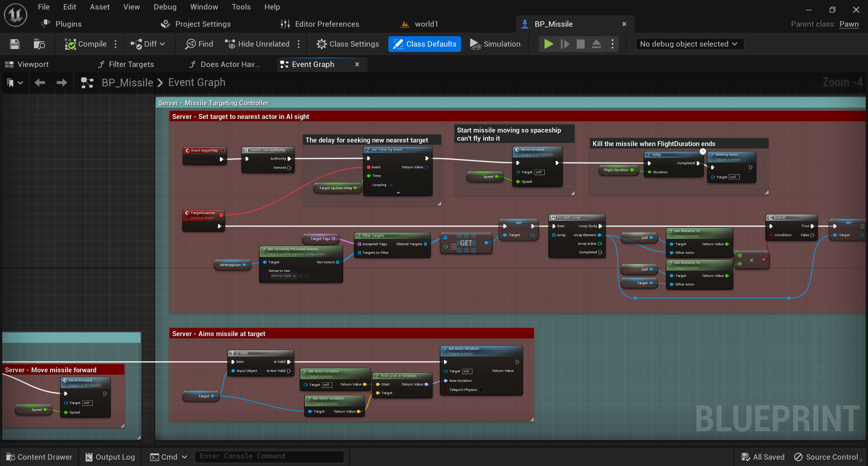Screen dimensions: 868x466
Task: Switch to Project Settings tab
Action: coord(196,24)
